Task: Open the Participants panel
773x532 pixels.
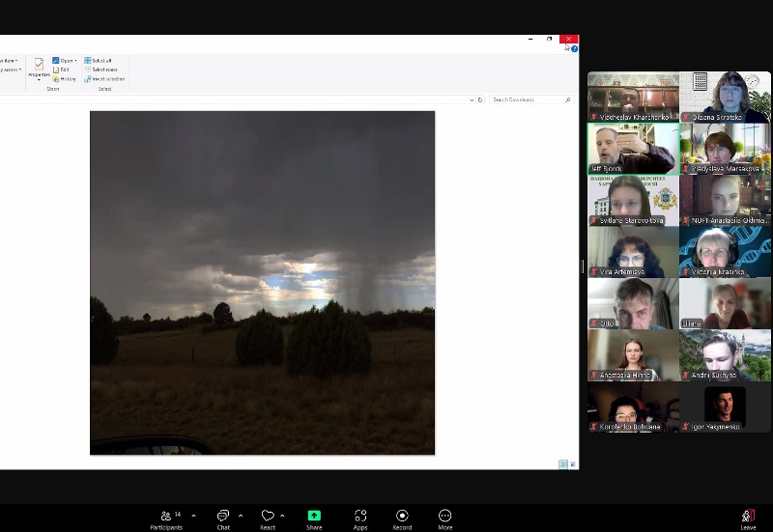Action: click(166, 519)
